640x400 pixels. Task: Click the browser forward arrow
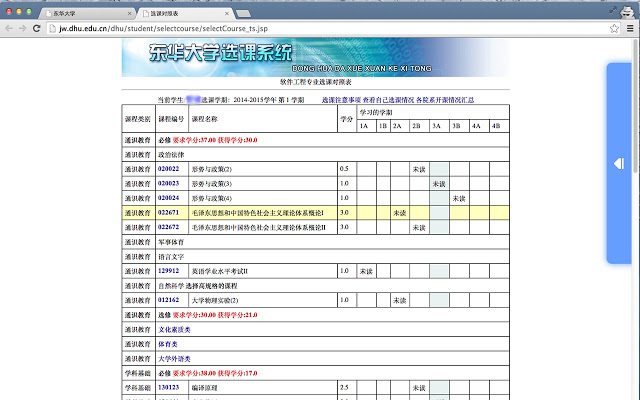(x=22, y=28)
